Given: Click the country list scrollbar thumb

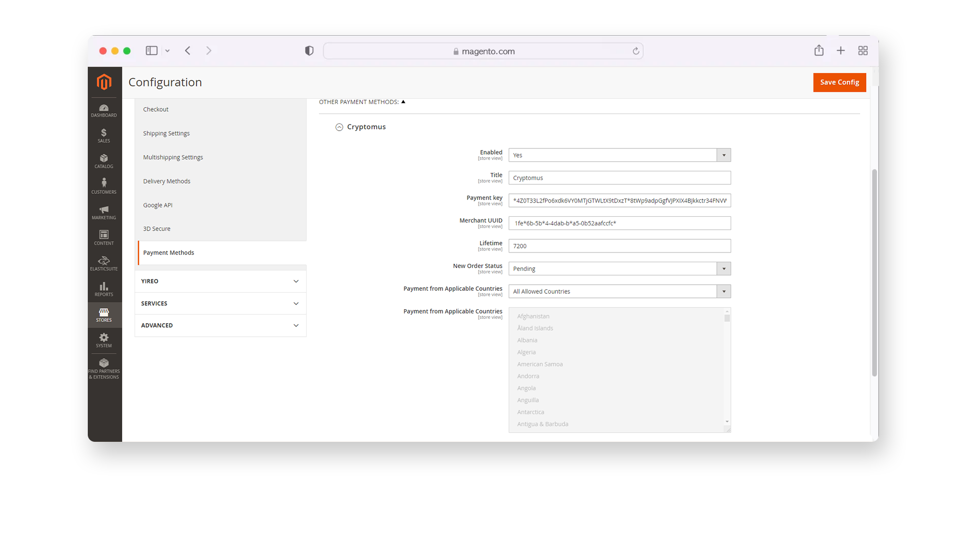Looking at the screenshot, I should (x=727, y=318).
